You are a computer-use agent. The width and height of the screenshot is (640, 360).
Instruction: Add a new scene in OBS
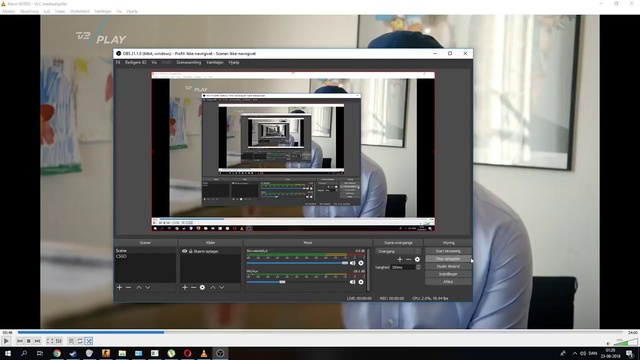click(120, 287)
